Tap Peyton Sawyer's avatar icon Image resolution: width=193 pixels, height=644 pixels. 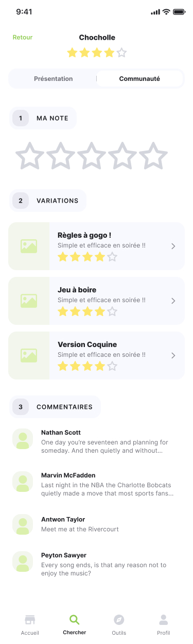23,562
